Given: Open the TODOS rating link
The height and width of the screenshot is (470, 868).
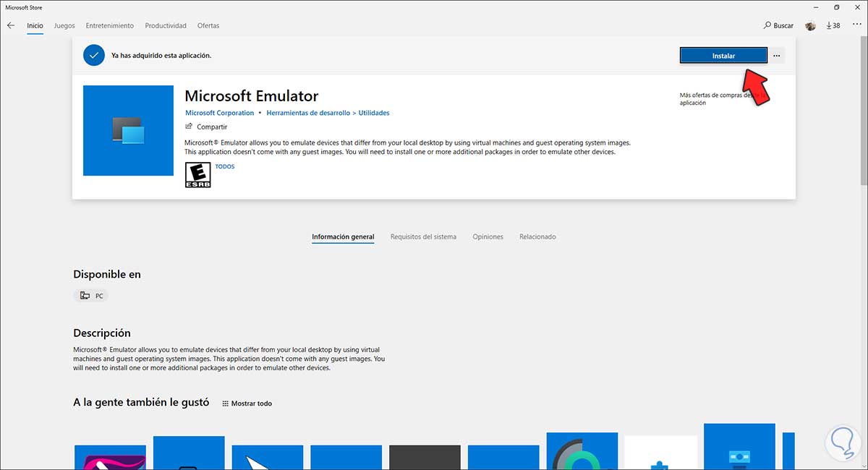Looking at the screenshot, I should coord(225,166).
